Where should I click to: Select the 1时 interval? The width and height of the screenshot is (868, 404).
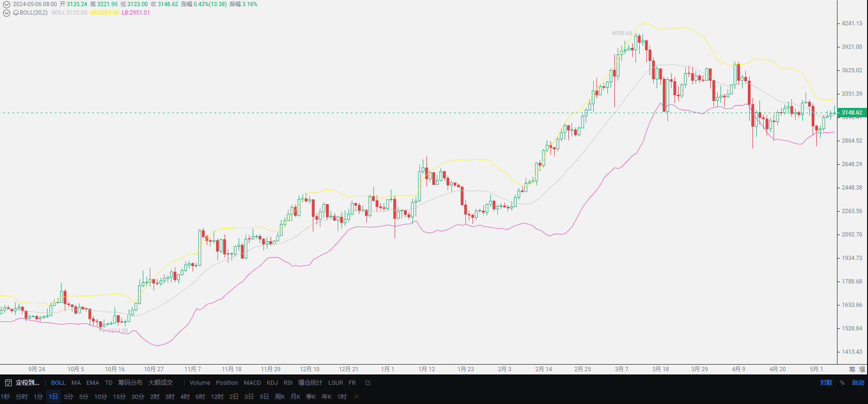342,397
